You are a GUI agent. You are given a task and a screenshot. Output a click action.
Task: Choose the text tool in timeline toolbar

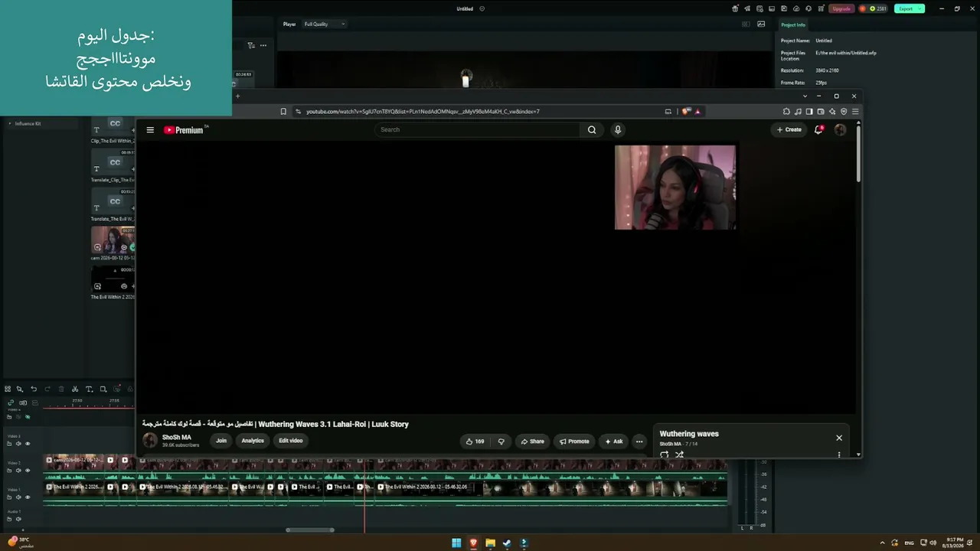(89, 389)
